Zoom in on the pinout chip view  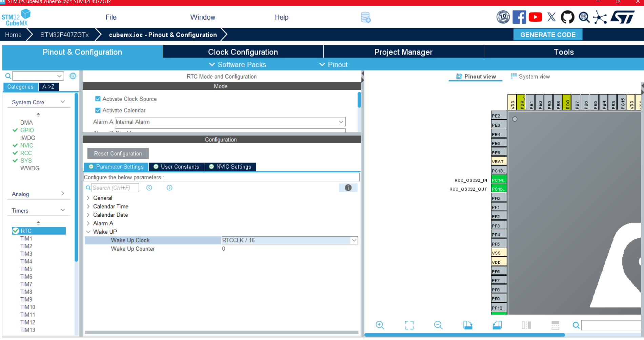[380, 325]
